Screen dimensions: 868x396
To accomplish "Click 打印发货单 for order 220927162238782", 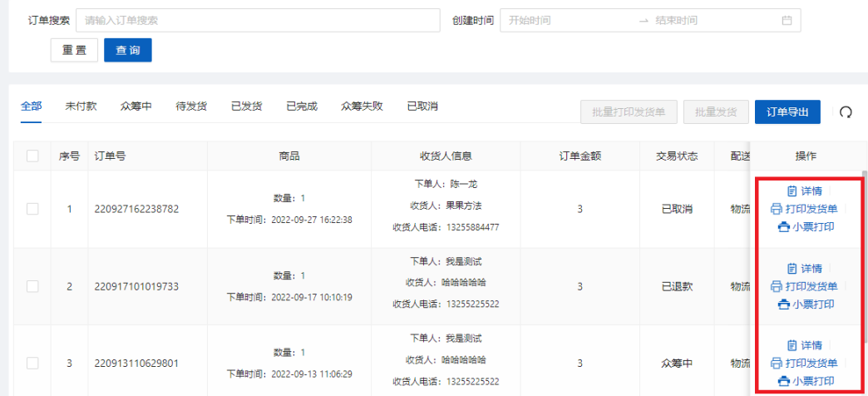I will (x=803, y=209).
